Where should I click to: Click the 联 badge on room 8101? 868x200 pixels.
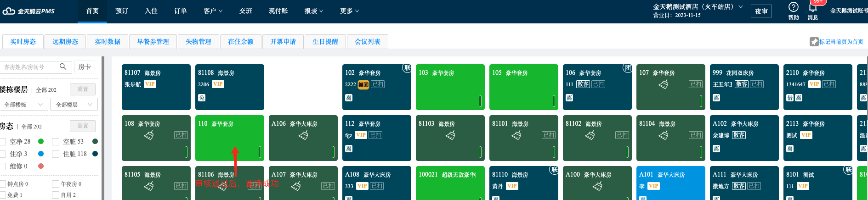pyautogui.click(x=848, y=170)
